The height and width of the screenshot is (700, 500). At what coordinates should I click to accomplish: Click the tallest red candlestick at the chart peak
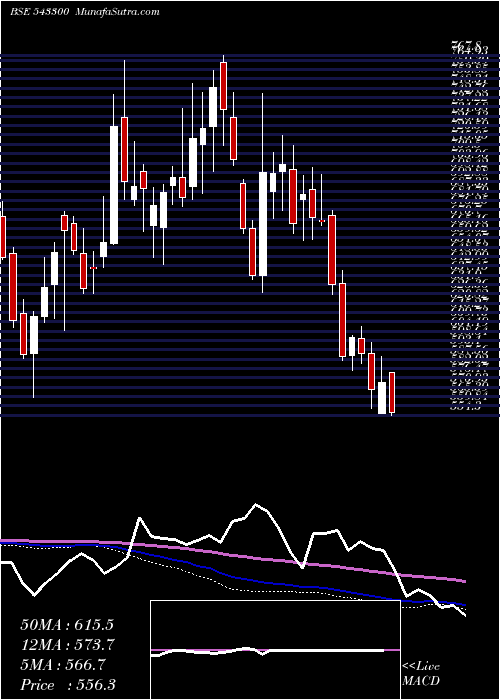223,86
